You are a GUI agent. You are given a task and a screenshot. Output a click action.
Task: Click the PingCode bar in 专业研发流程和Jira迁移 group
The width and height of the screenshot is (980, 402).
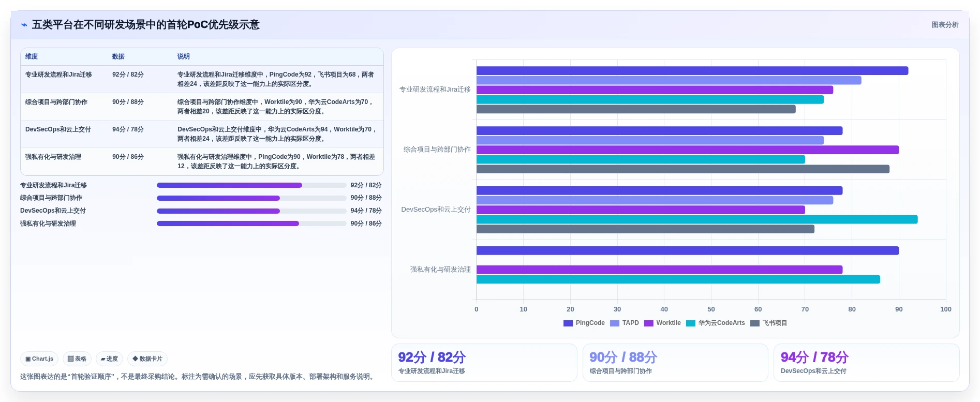692,71
